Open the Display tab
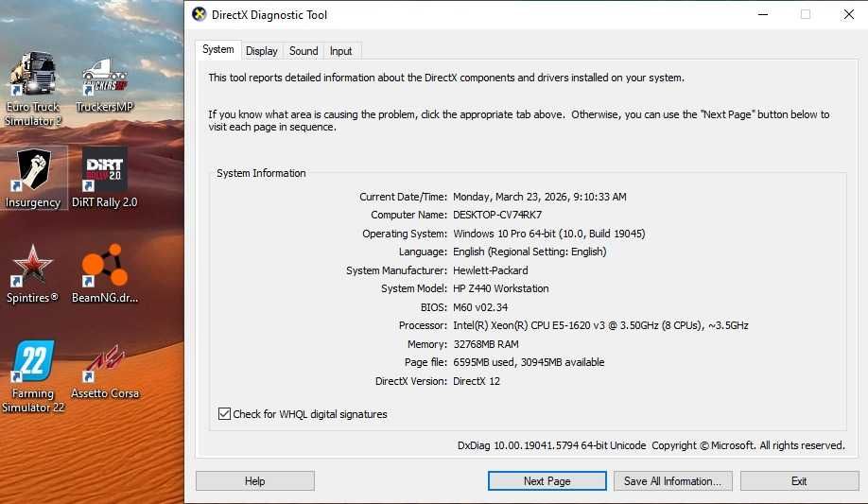This screenshot has height=504, width=868. click(x=262, y=51)
